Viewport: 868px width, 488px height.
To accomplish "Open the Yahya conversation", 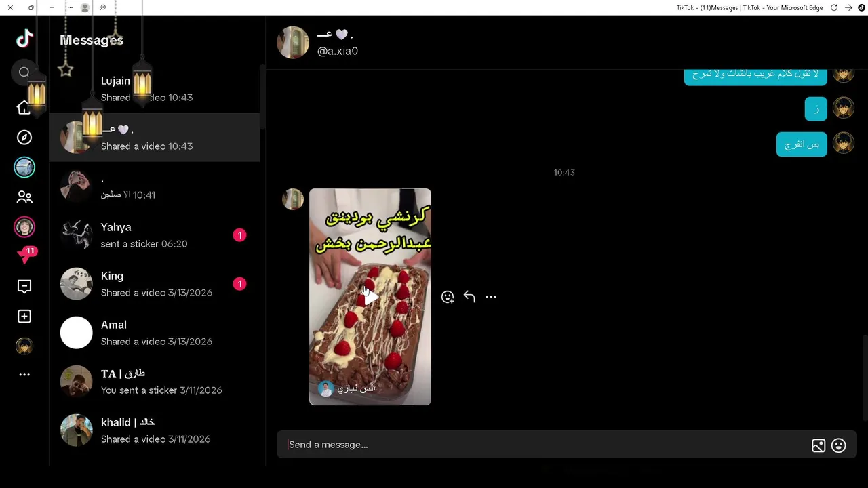I will (x=155, y=235).
